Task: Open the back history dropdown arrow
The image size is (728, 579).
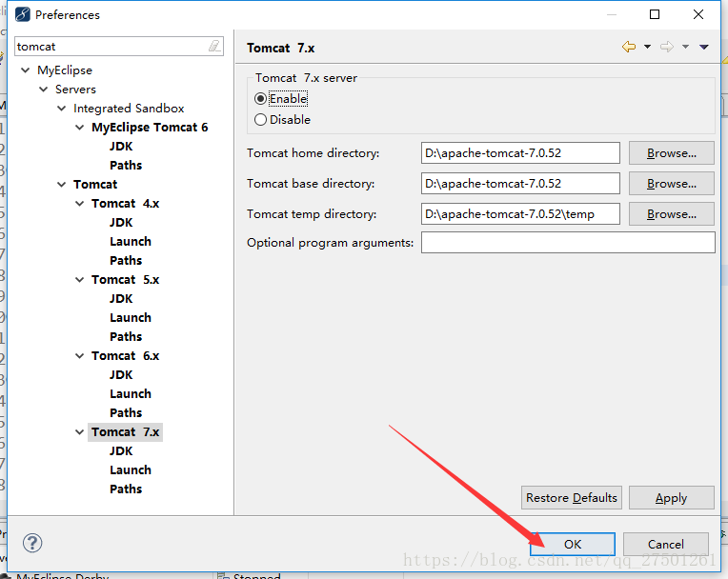Action: click(x=647, y=47)
